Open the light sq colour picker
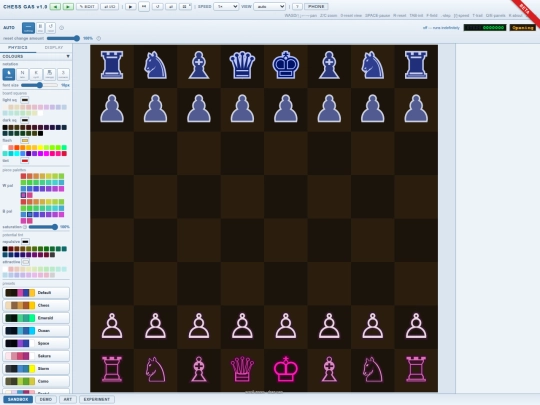The height and width of the screenshot is (405, 540). 24,100
